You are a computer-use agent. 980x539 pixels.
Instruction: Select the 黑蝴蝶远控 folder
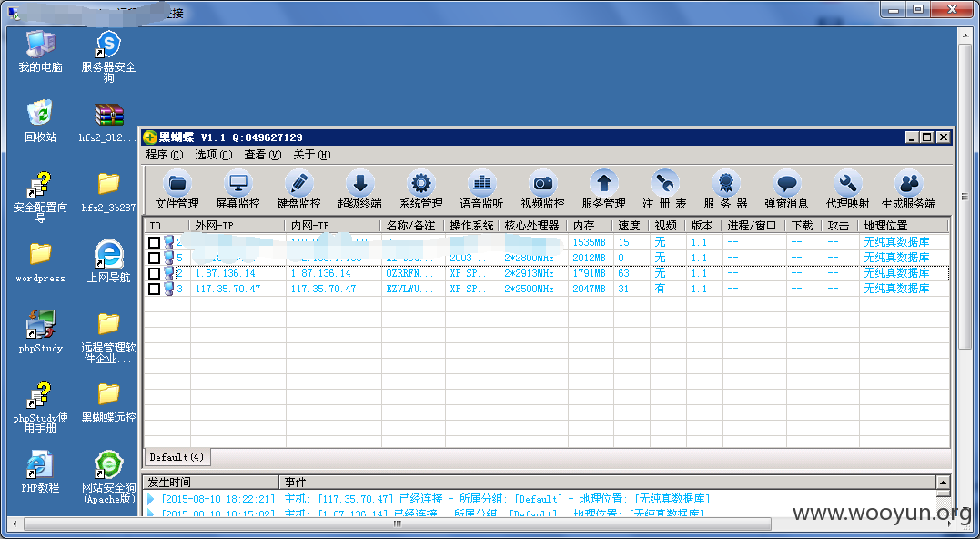109,402
